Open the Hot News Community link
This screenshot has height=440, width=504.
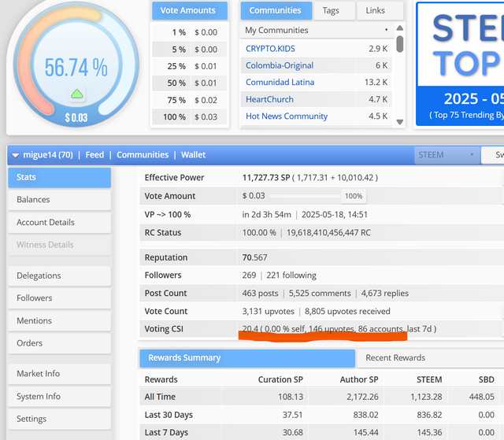tap(287, 116)
